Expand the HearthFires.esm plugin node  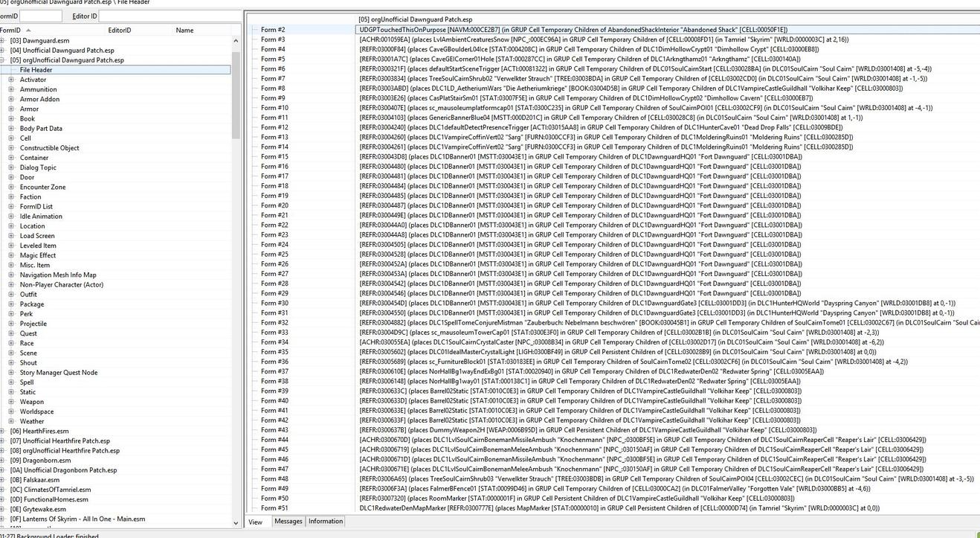2,431
